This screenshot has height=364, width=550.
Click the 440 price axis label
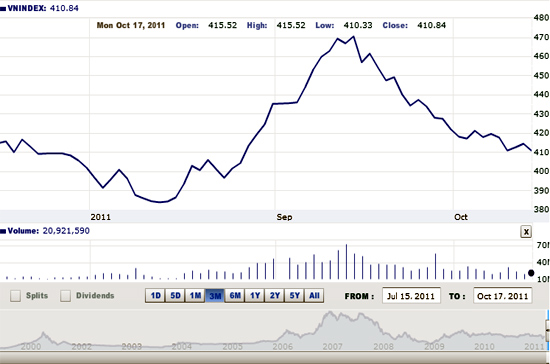point(541,94)
